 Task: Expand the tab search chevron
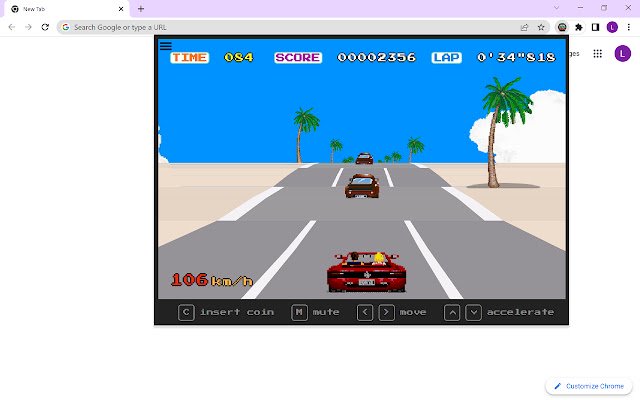click(556, 8)
